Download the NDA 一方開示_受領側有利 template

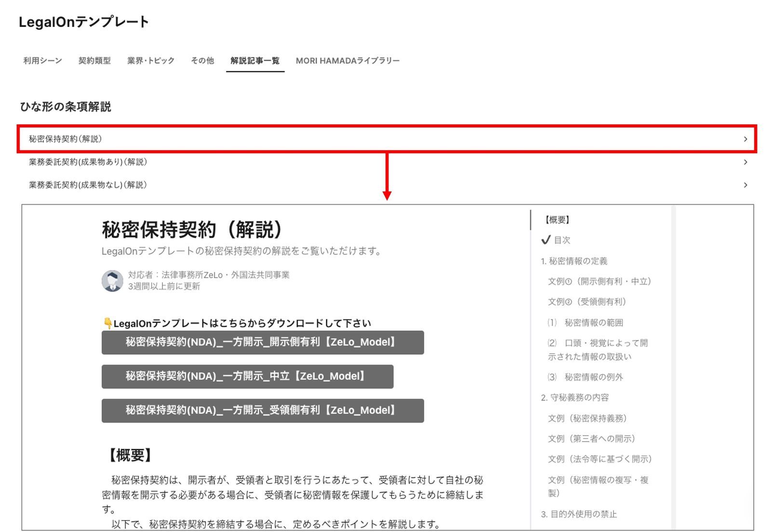pyautogui.click(x=263, y=411)
